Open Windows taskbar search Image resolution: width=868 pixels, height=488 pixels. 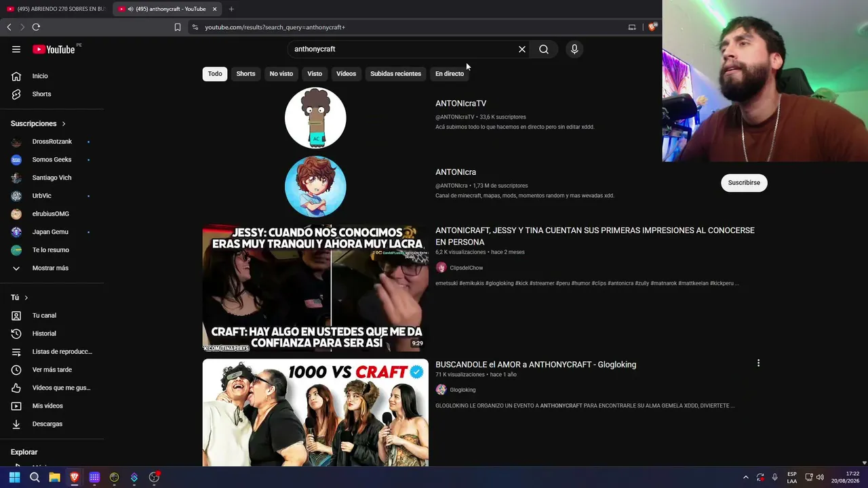[35, 477]
